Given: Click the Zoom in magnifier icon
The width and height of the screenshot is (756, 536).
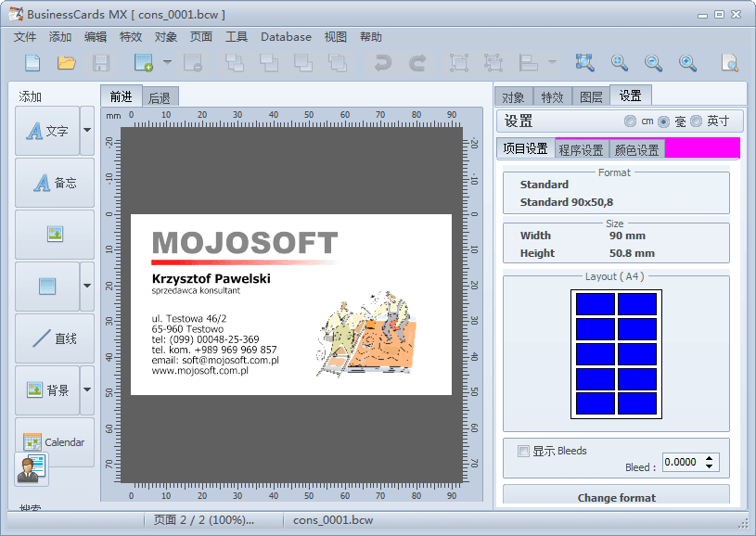Looking at the screenshot, I should coord(687,63).
